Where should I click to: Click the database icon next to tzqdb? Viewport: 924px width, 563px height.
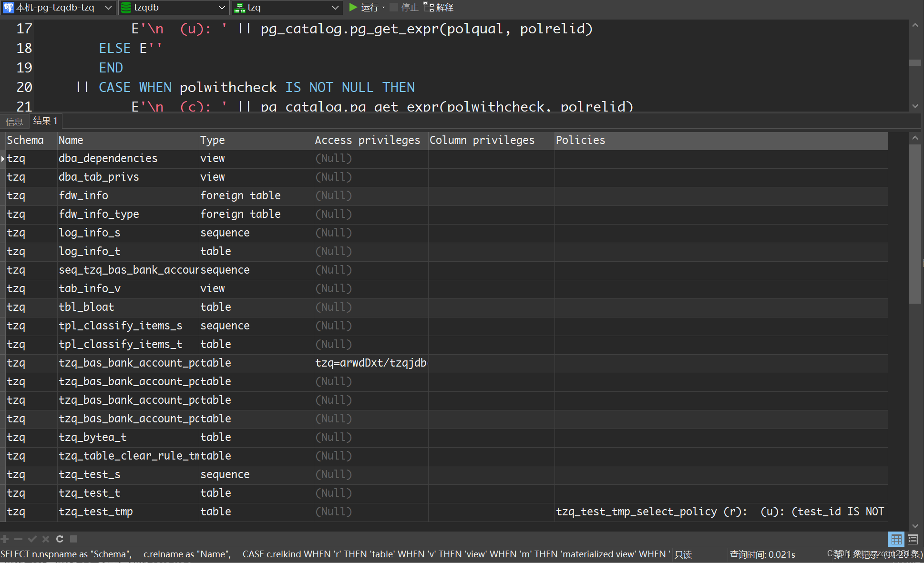pos(126,7)
